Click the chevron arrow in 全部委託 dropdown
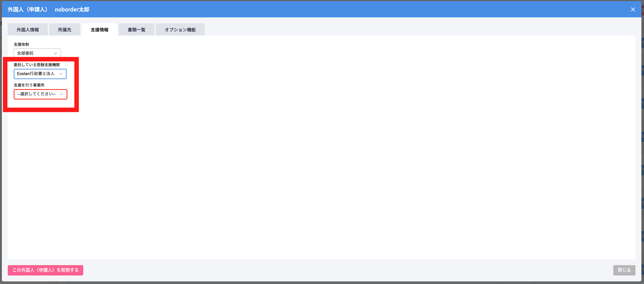Viewport: 644px width, 284px height. (56, 53)
